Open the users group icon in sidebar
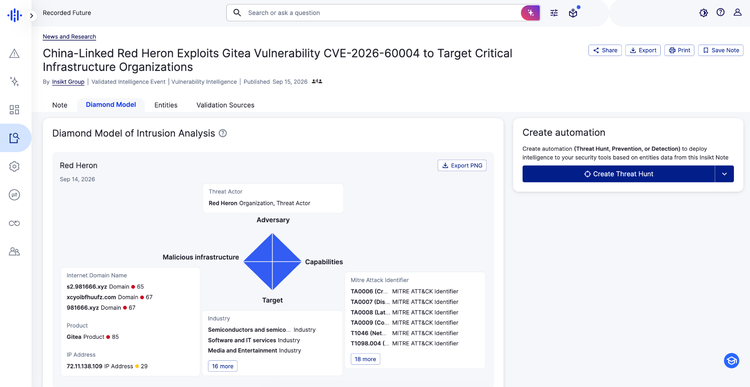The height and width of the screenshot is (387, 750). click(14, 251)
